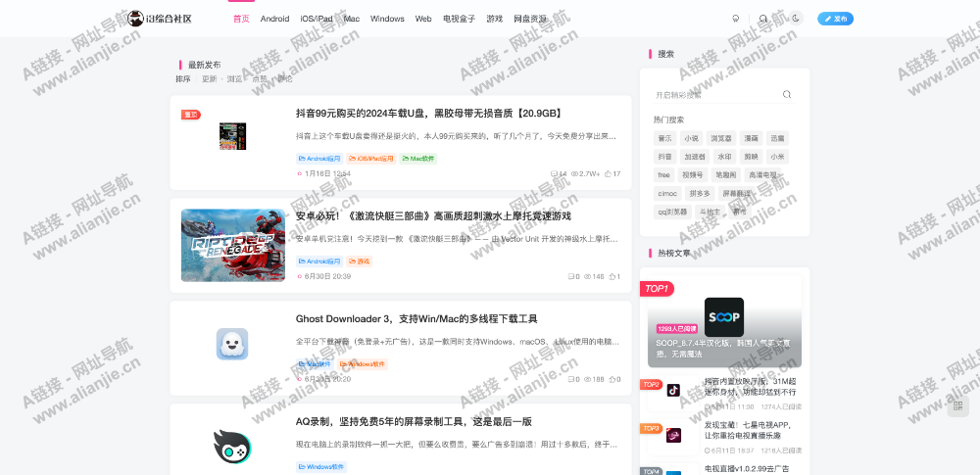This screenshot has width=980, height=475.
Task: Open the header search magnifier icon
Action: click(x=763, y=19)
